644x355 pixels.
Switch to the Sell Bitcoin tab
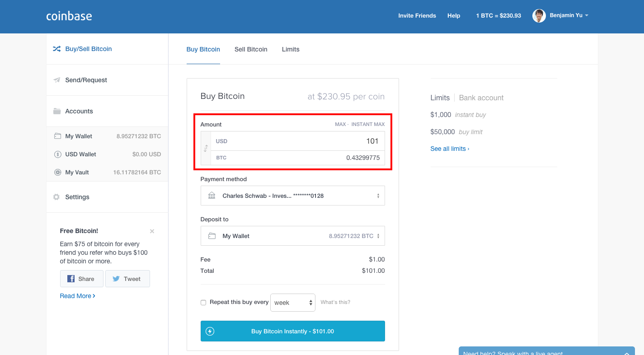[251, 49]
